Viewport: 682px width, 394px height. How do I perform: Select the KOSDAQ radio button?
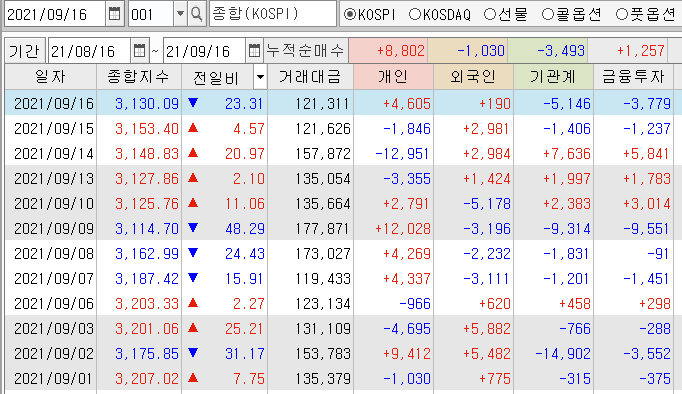pyautogui.click(x=415, y=14)
